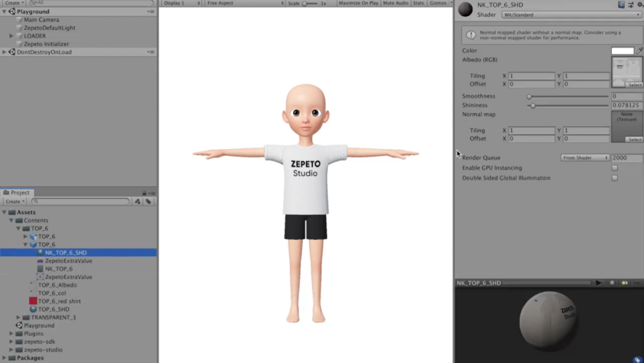Play the material preview animation
Screen dimensions: 644x363
pyautogui.click(x=599, y=282)
